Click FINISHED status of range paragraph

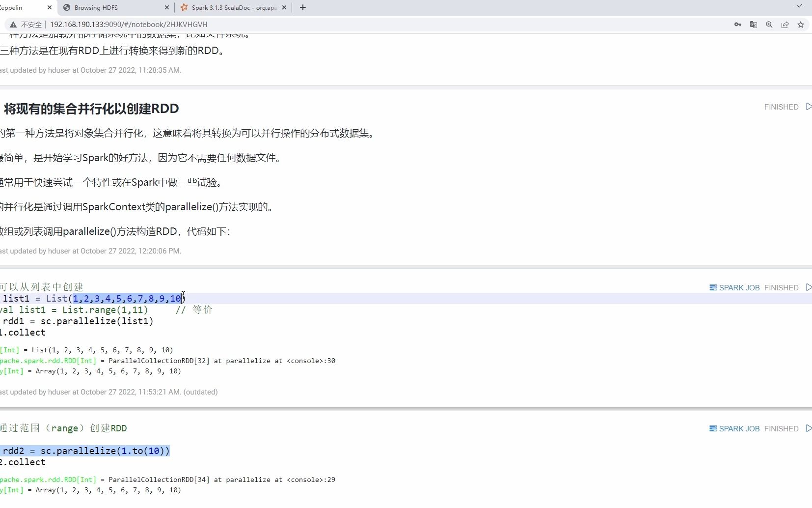[782, 429]
